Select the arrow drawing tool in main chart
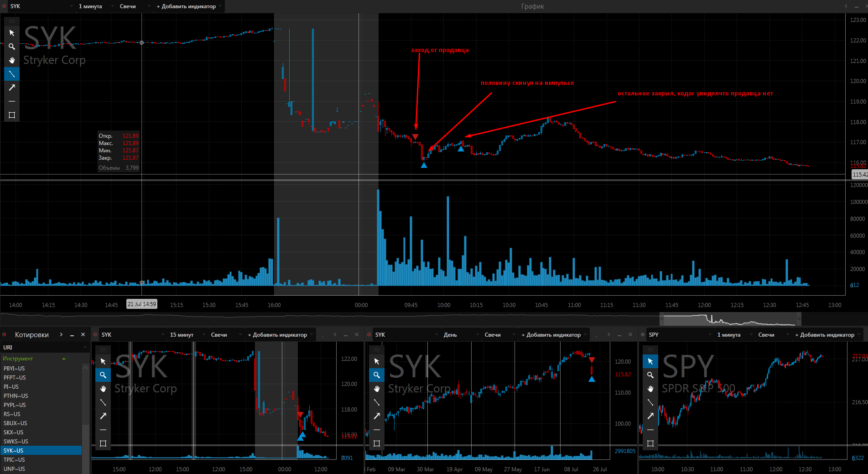868x474 pixels. click(x=12, y=88)
